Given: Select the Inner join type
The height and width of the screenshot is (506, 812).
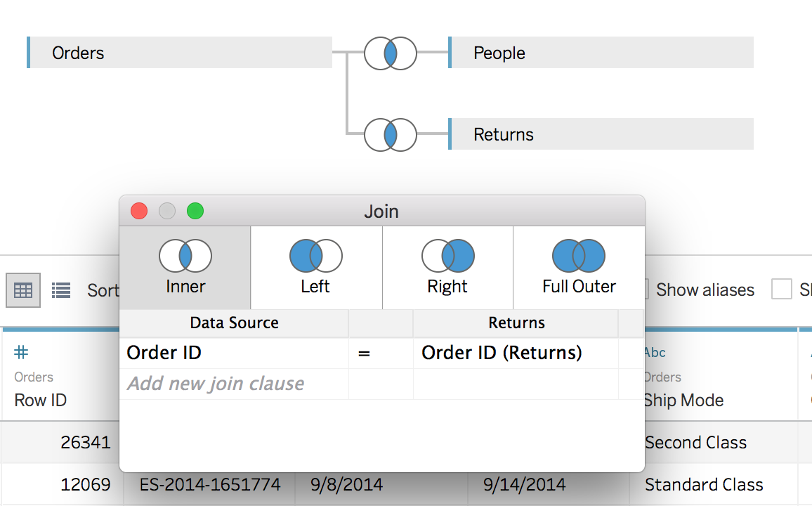Looking at the screenshot, I should coord(185,268).
